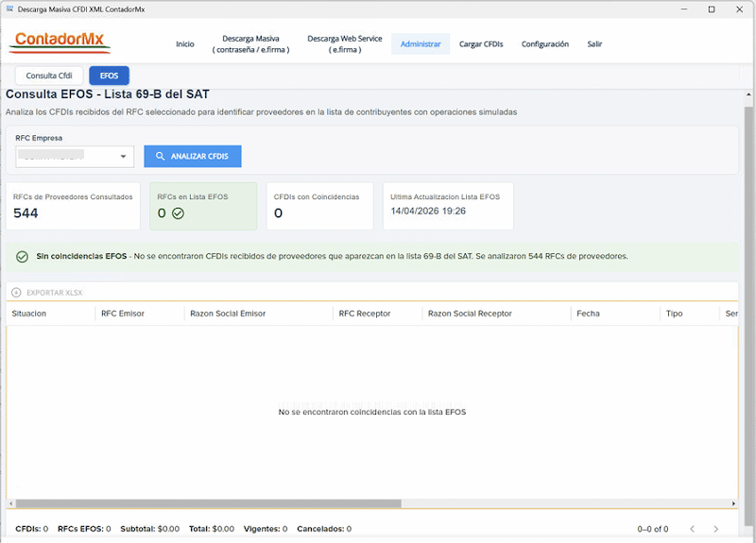Viewport: 756px width, 543px height.
Task: Click the plus icon next to Exportar XLSX
Action: click(16, 293)
